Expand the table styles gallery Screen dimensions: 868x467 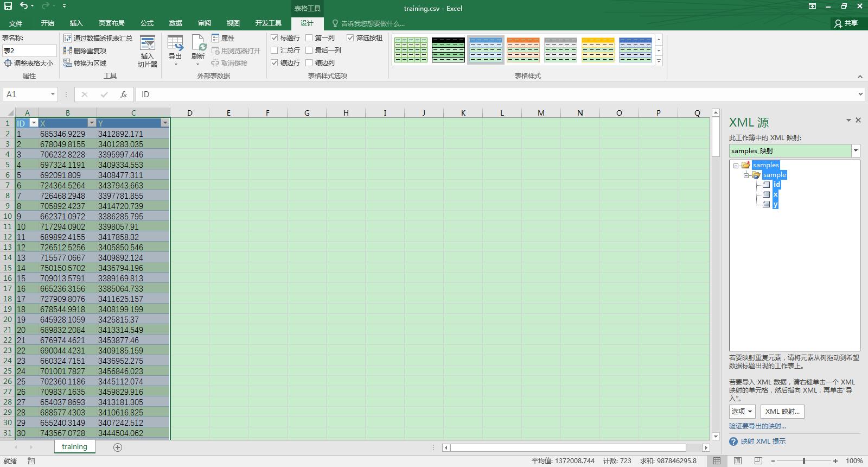tap(659, 62)
